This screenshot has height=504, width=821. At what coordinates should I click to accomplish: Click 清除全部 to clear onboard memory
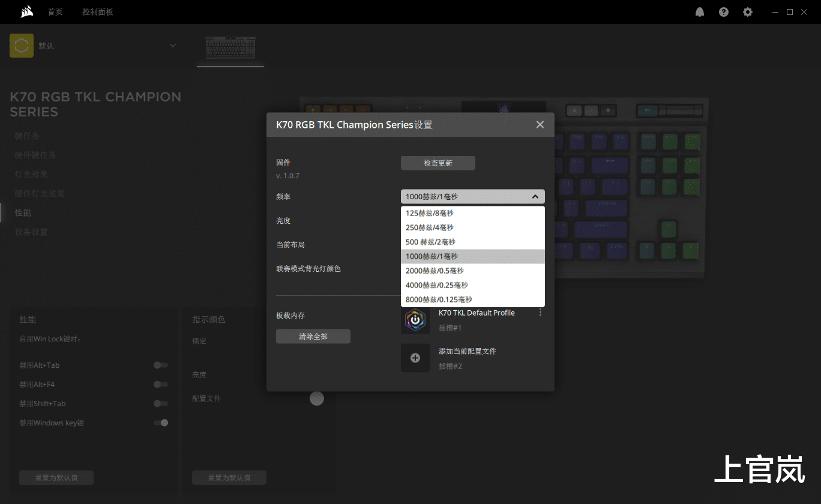tap(313, 336)
